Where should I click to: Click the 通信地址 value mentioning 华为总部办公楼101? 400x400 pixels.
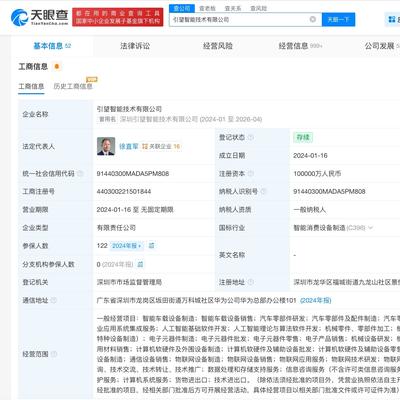pyautogui.click(x=197, y=300)
